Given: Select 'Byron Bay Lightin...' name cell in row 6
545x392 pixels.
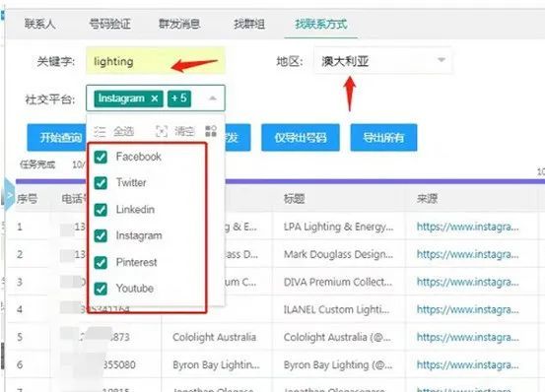Looking at the screenshot, I should 216,365.
